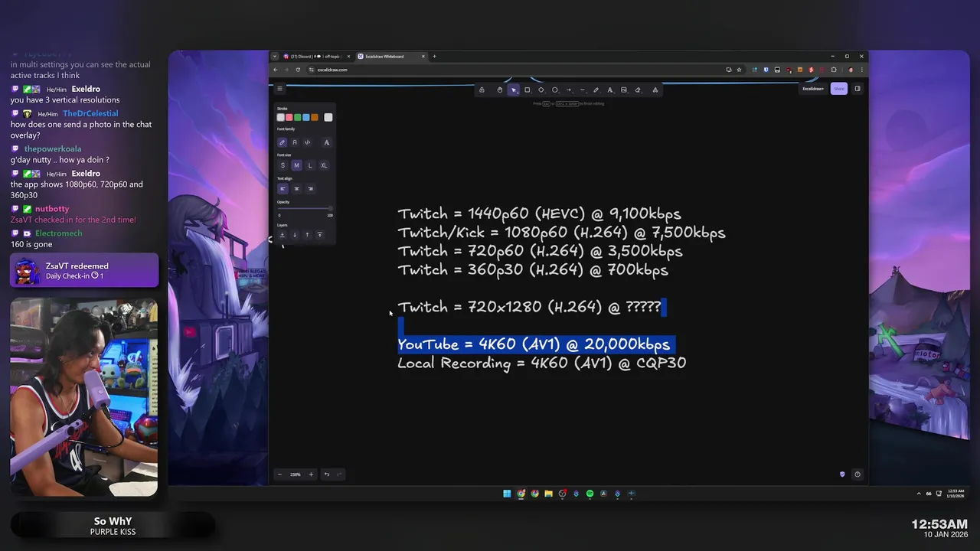
Task: Choose the hand-drawn font family
Action: point(283,142)
